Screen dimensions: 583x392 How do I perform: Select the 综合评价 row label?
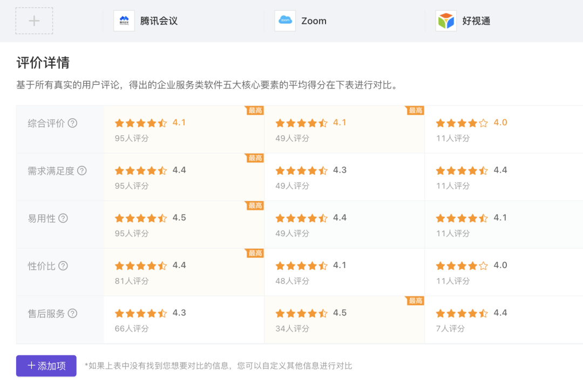tap(46, 123)
